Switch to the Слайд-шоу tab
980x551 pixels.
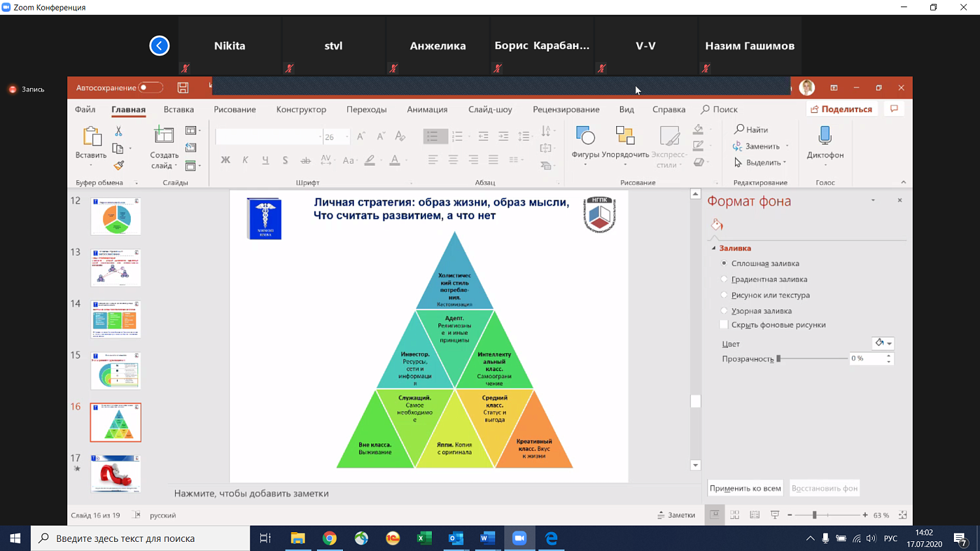(490, 109)
